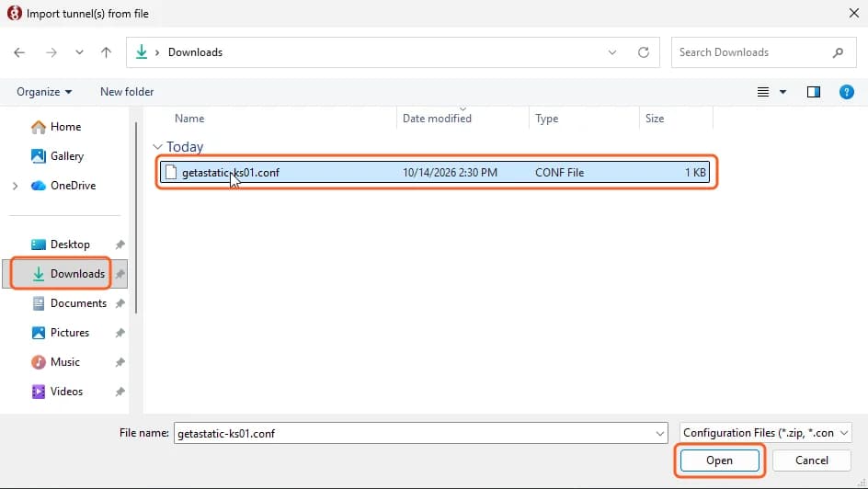Sort by Name column header

click(x=189, y=119)
